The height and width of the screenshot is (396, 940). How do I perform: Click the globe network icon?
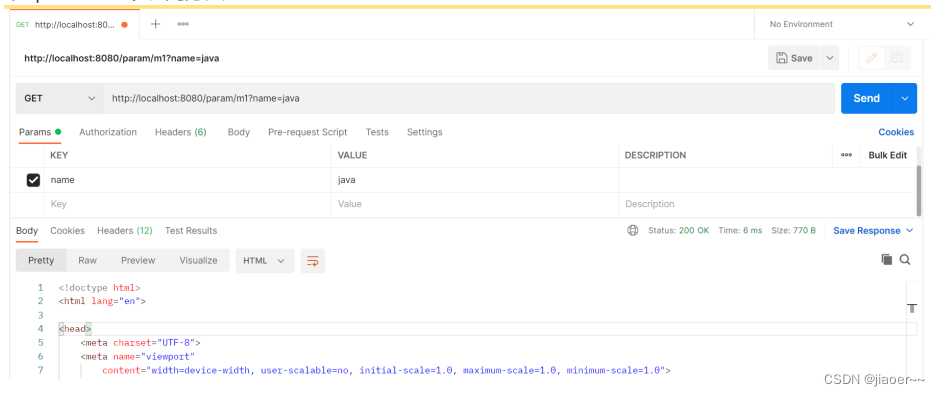coord(632,231)
